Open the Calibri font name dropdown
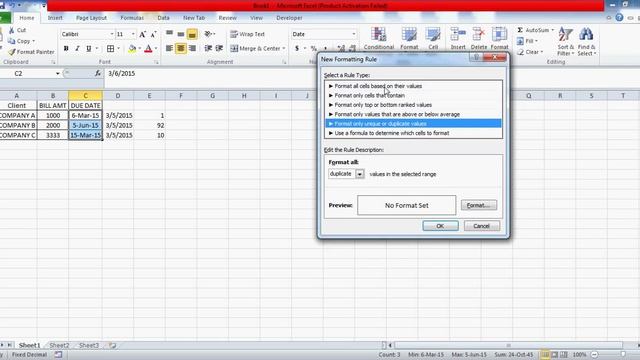Image resolution: width=640 pixels, height=360 pixels. point(111,34)
